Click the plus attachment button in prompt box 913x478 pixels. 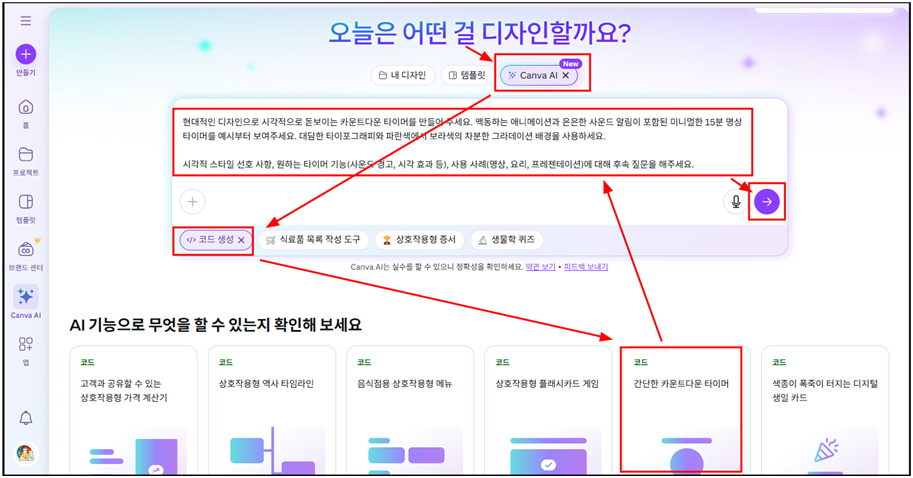(192, 201)
